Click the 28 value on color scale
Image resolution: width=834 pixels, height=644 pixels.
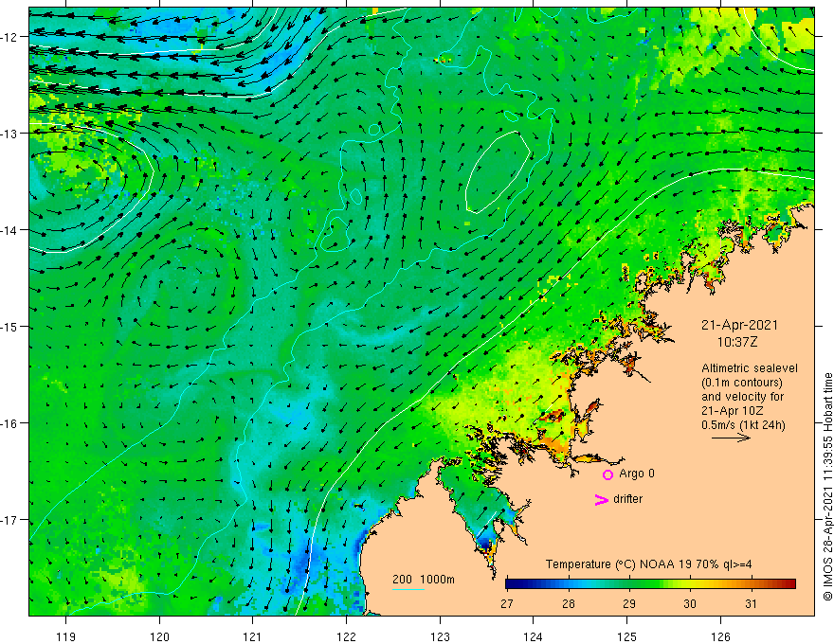568,604
